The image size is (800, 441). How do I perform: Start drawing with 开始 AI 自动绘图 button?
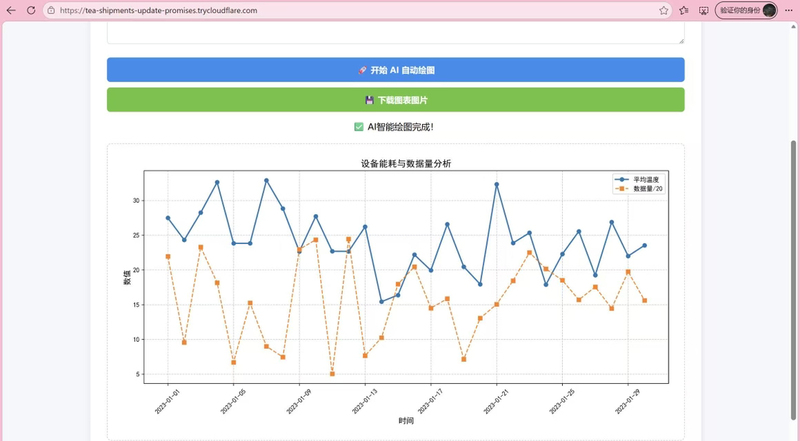click(395, 70)
